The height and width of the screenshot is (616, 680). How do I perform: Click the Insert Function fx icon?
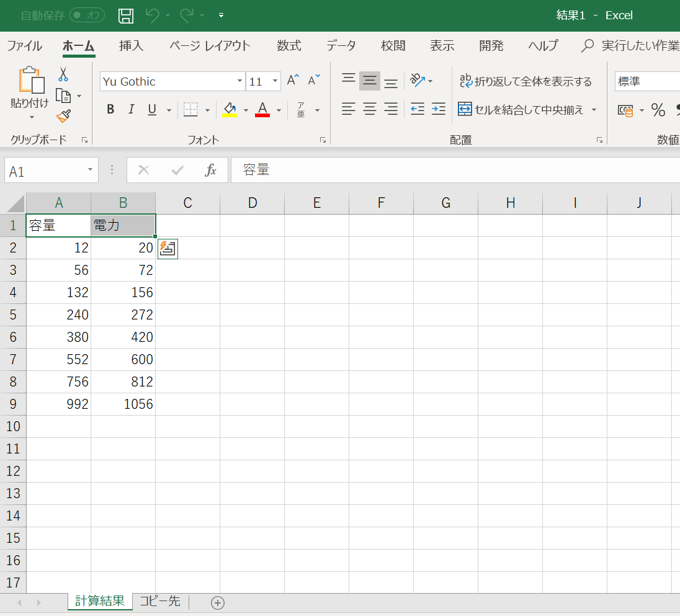click(x=210, y=170)
